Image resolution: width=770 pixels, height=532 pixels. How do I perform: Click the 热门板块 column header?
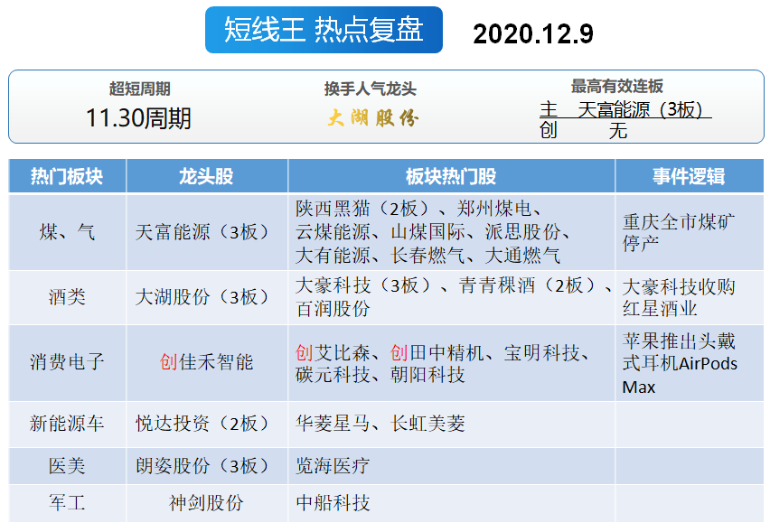(67, 176)
